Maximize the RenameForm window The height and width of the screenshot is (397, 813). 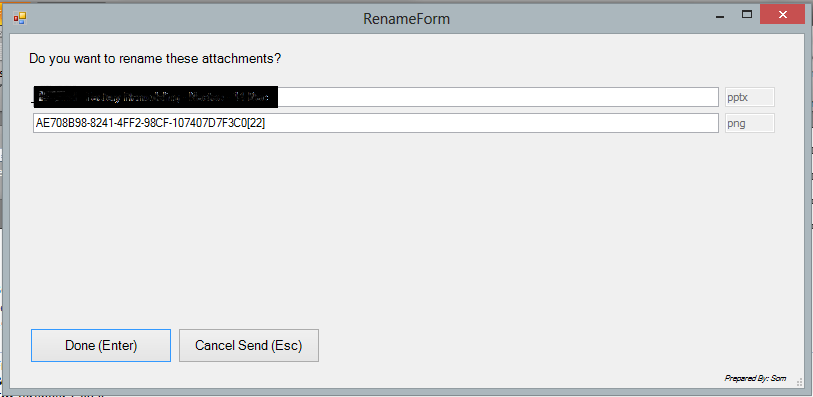pyautogui.click(x=747, y=15)
